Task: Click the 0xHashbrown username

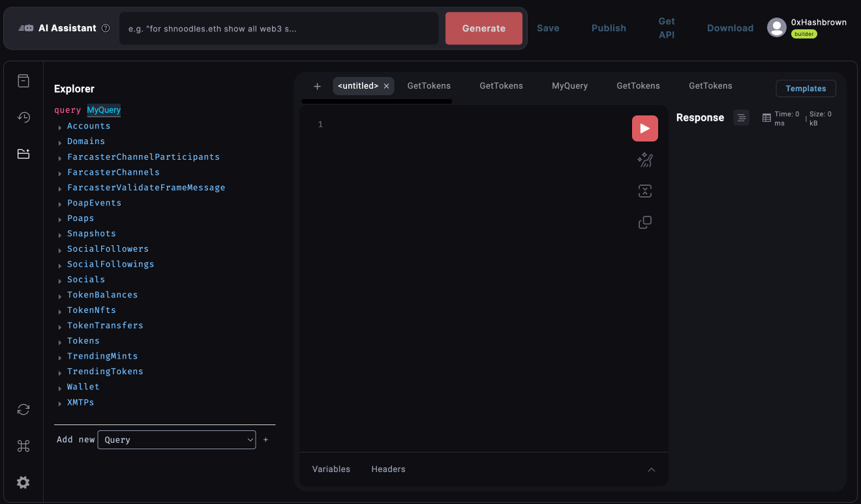Action: 819,22
